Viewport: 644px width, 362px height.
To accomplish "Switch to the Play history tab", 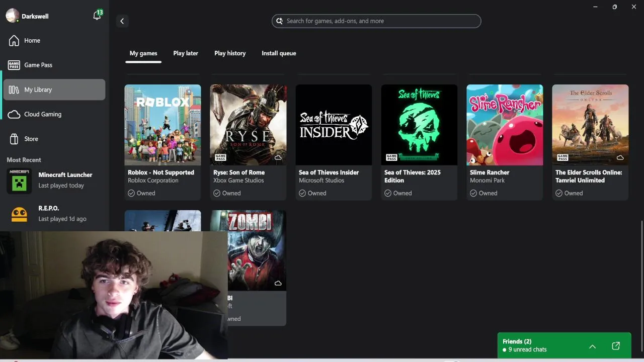I will pos(230,53).
